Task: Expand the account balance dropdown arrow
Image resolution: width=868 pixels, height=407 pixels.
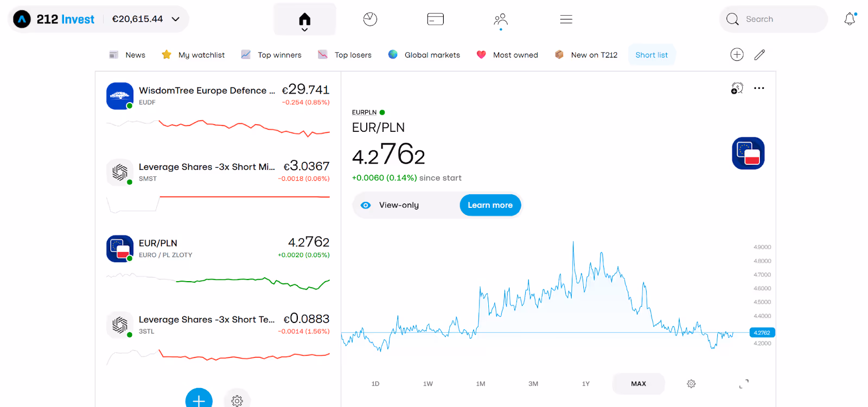Action: 176,20
